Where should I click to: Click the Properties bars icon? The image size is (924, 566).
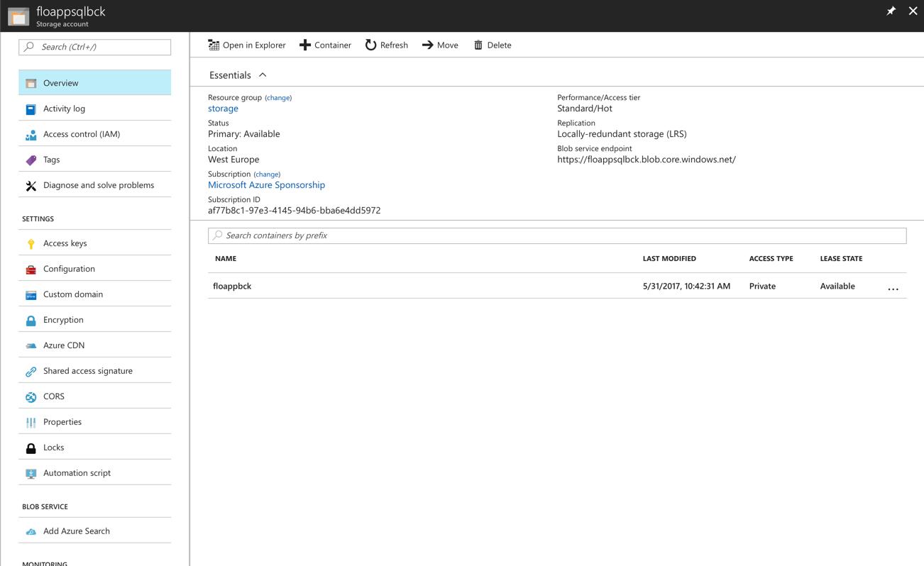31,422
